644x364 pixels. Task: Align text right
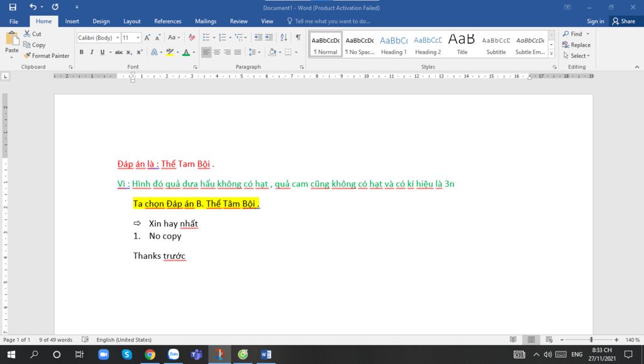coord(227,52)
